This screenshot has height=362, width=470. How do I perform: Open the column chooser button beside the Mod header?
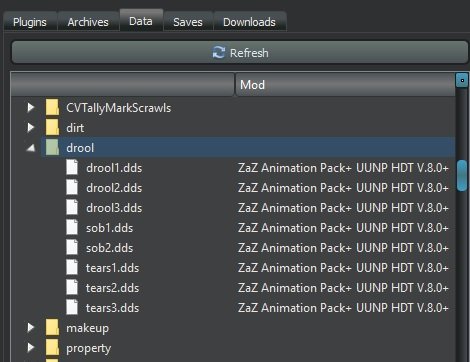point(462,80)
